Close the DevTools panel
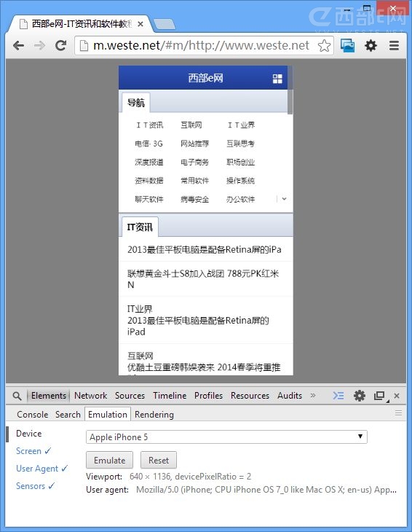 pyautogui.click(x=397, y=396)
